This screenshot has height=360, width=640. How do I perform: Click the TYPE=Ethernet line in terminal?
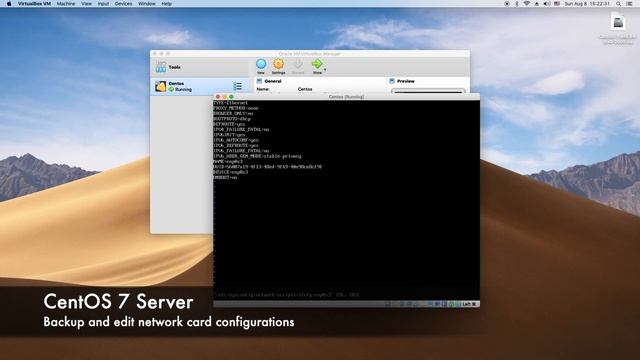pyautogui.click(x=230, y=103)
